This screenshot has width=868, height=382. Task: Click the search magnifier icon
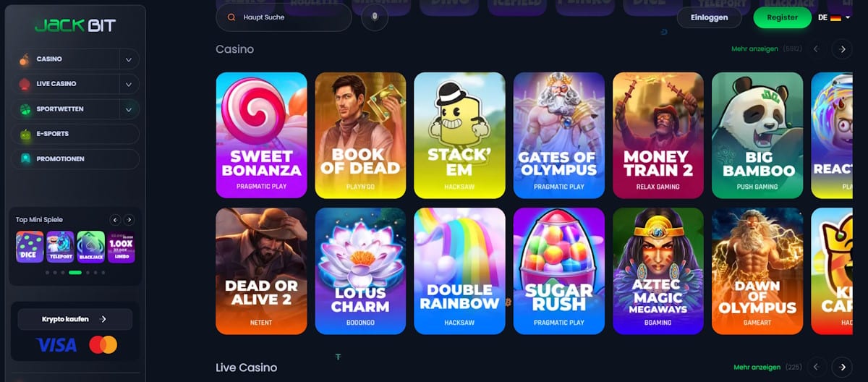231,17
